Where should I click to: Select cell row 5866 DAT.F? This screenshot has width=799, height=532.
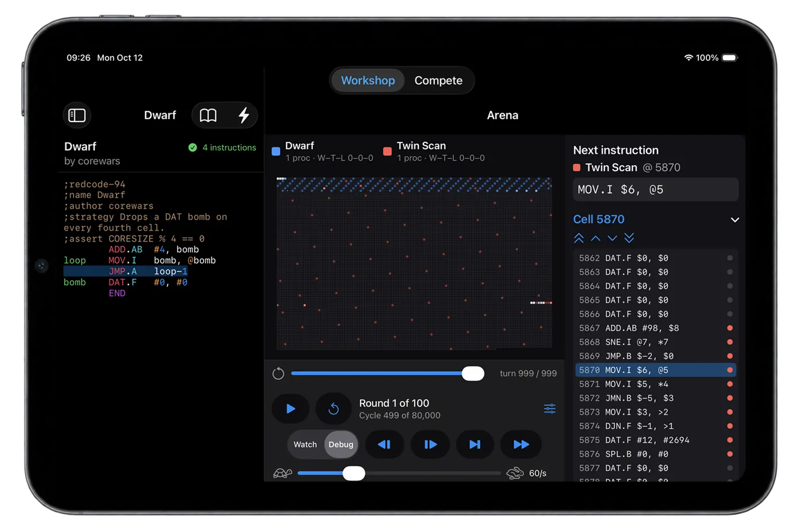(656, 314)
